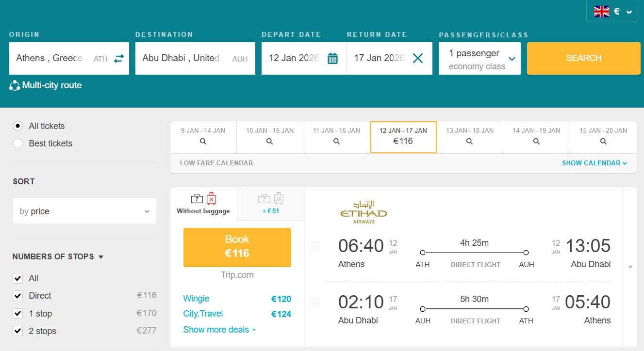Open the depart date calendar icon

(333, 58)
